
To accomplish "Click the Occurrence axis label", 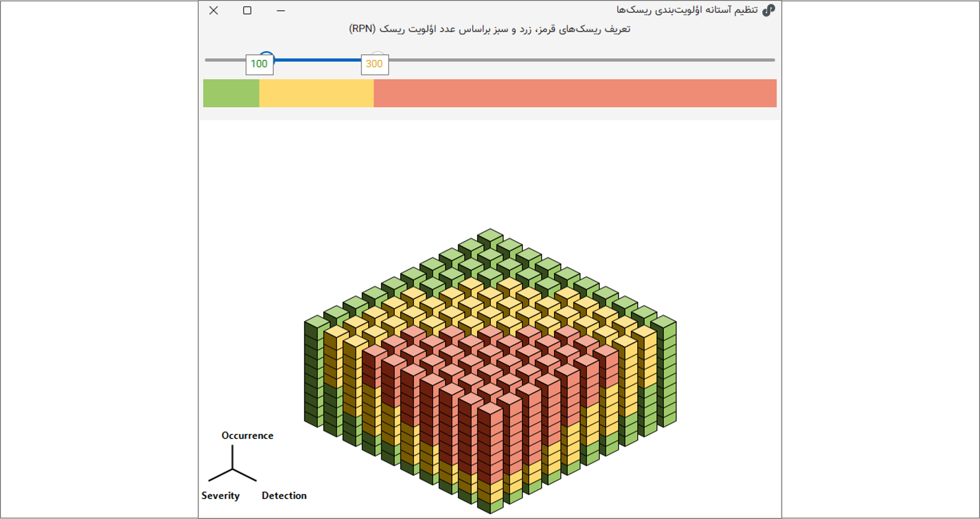I will click(x=247, y=436).
